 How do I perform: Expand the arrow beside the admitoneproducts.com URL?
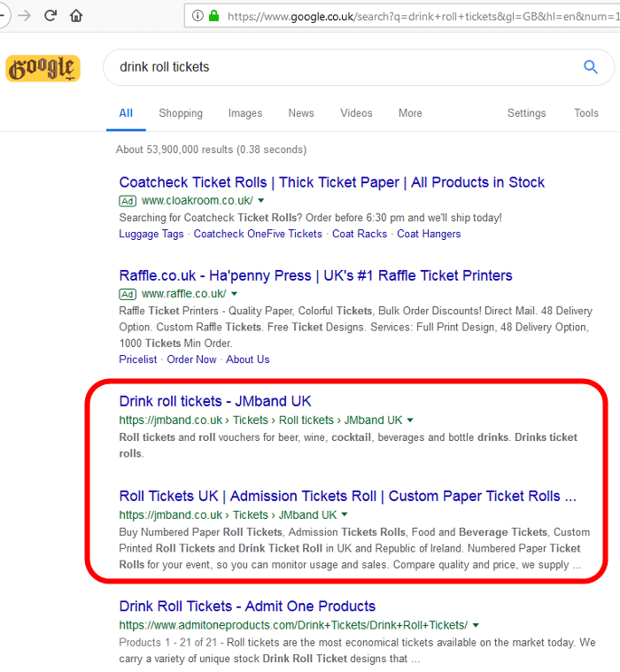point(476,626)
